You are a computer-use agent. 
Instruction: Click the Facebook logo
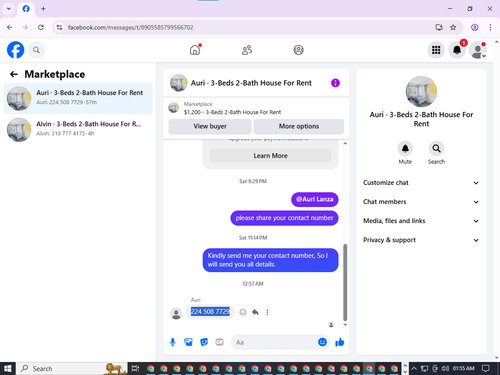coord(15,50)
